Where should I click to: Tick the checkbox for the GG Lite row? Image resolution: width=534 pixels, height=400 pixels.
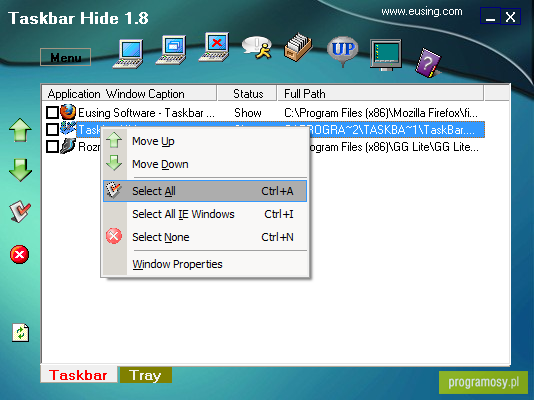(x=52, y=147)
